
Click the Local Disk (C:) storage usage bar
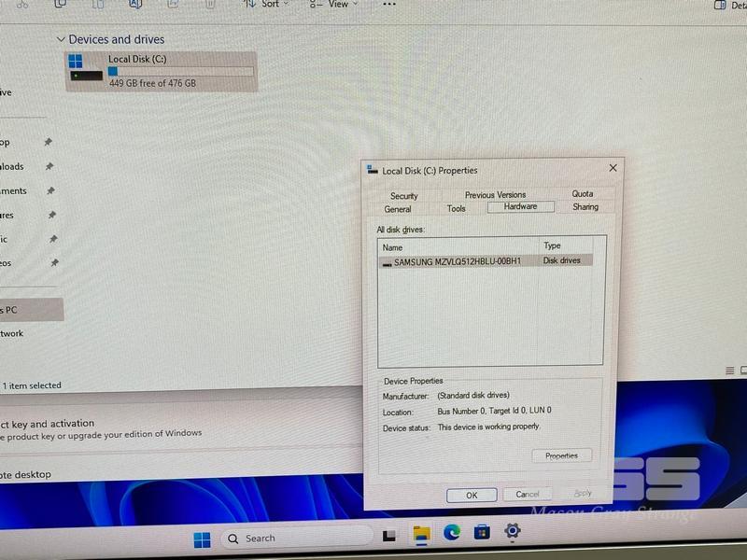tap(180, 72)
